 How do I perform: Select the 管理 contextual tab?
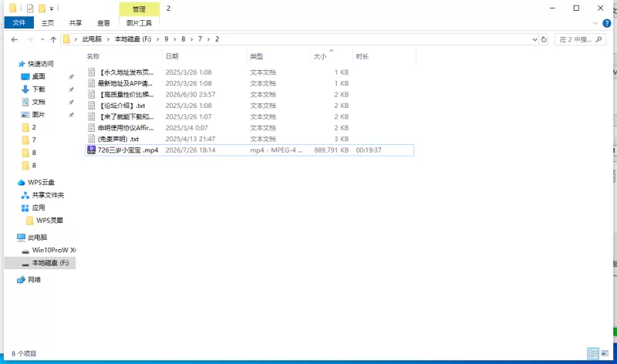pos(139,8)
